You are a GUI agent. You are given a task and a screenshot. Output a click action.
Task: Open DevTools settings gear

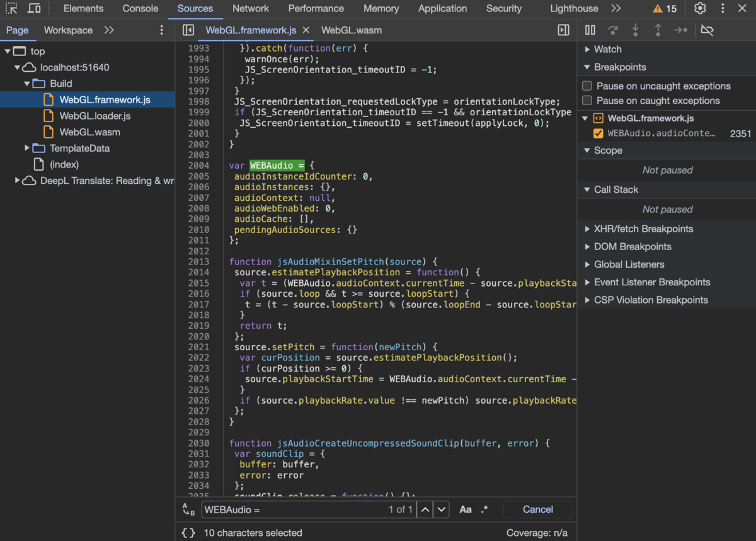(x=700, y=9)
